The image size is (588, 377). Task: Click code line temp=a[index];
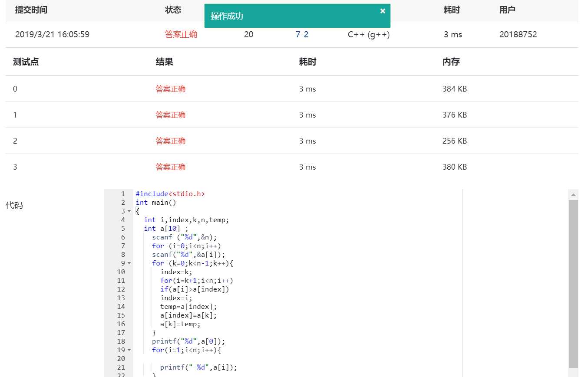click(188, 307)
